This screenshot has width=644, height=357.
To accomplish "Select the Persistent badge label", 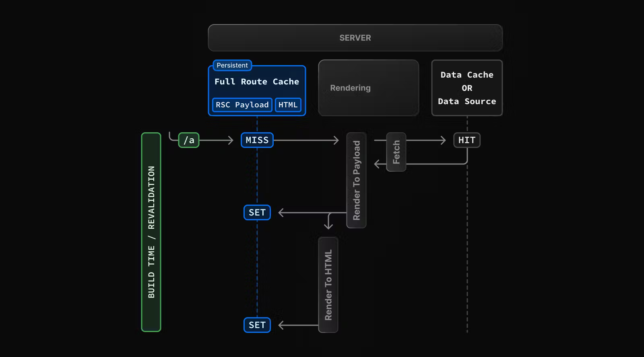I will [232, 65].
